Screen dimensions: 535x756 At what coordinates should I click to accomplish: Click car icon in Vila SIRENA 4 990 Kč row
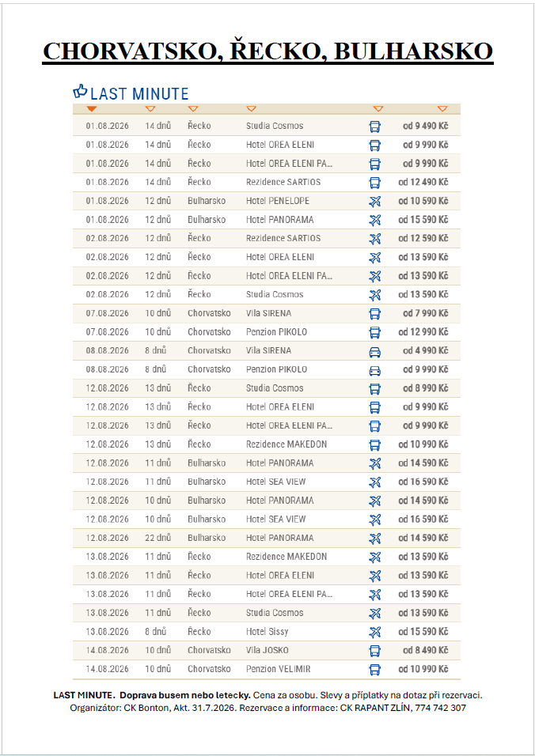pos(375,351)
